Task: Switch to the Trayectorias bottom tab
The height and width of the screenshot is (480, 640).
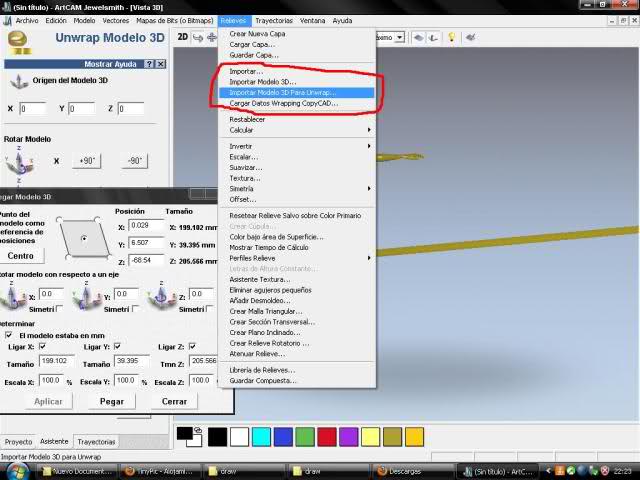Action: (x=96, y=442)
